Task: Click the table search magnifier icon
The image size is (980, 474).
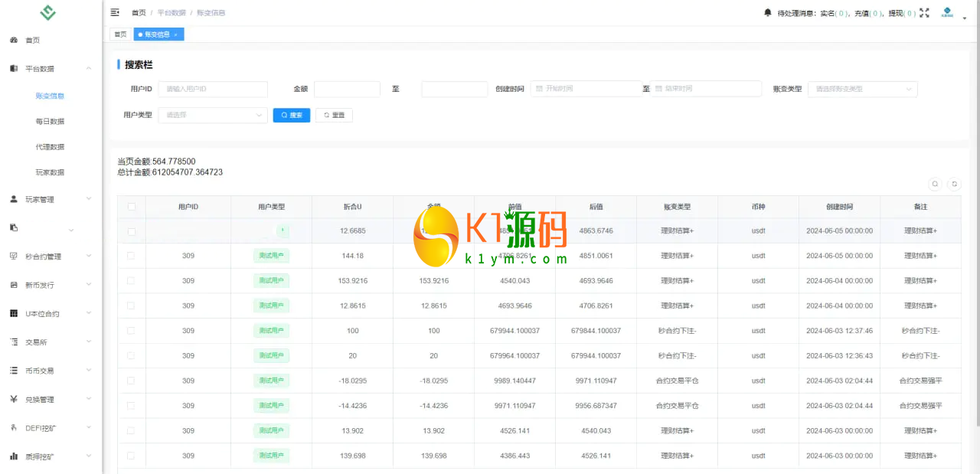Action: coord(935,184)
